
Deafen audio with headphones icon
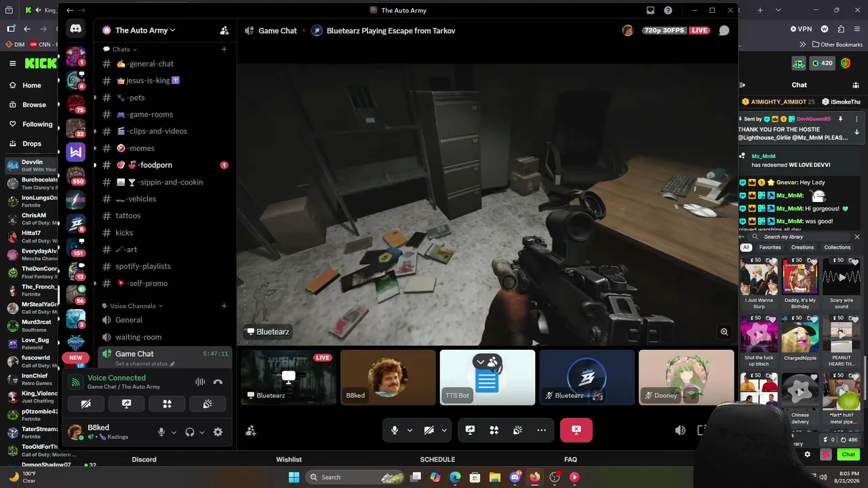click(x=190, y=432)
